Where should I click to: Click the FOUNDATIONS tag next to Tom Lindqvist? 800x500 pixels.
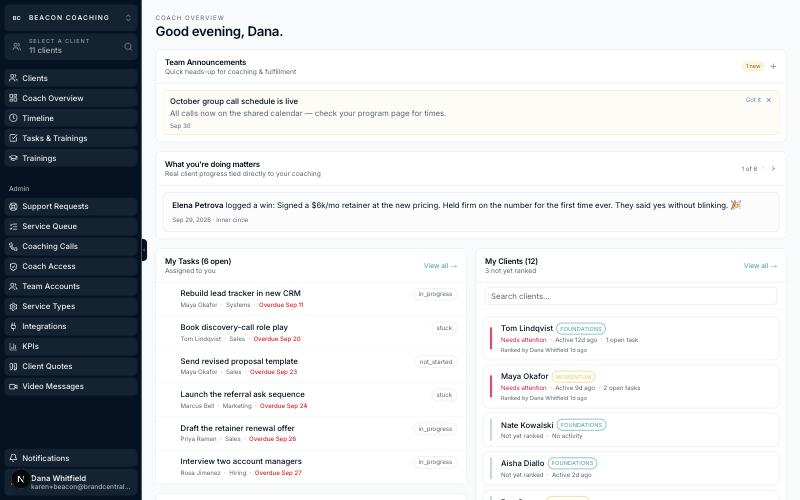[x=581, y=329]
